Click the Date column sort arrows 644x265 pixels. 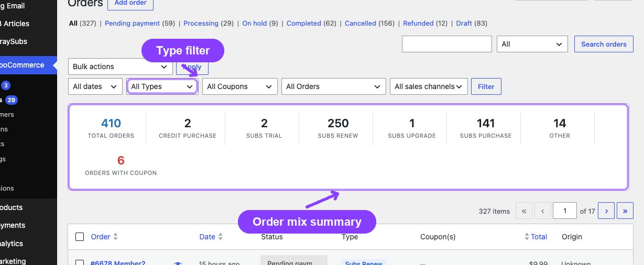click(x=221, y=237)
